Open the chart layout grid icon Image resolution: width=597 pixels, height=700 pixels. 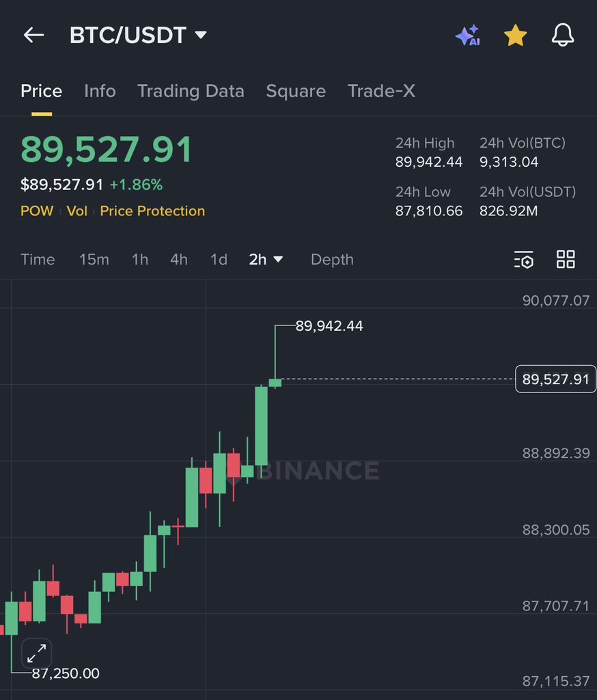click(x=566, y=260)
